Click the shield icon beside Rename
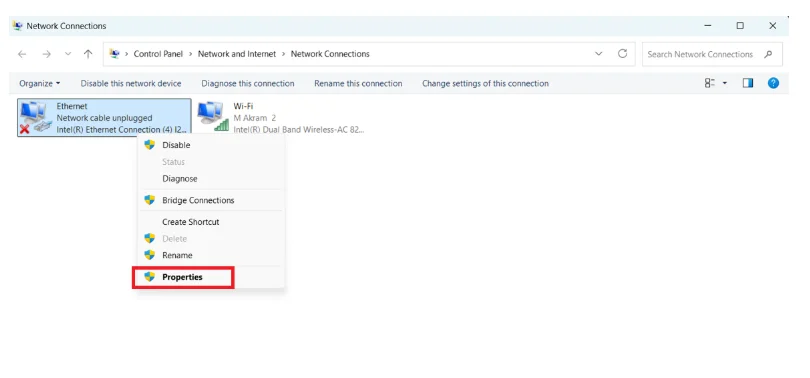Viewport: 810px width, 378px height. tap(150, 255)
